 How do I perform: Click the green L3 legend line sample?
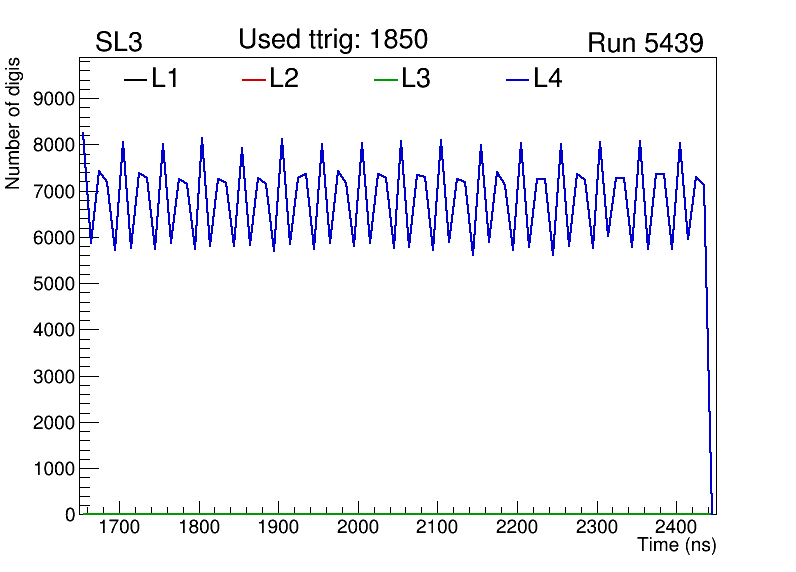(x=385, y=79)
